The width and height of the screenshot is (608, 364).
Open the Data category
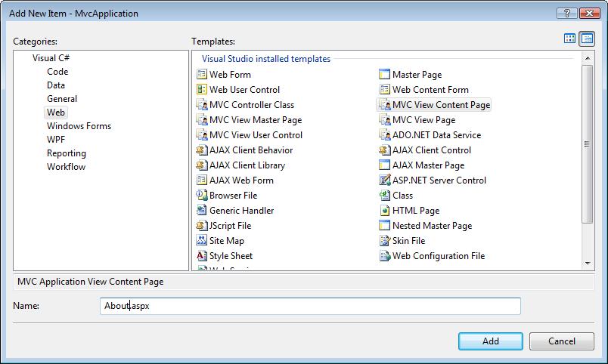[x=56, y=85]
